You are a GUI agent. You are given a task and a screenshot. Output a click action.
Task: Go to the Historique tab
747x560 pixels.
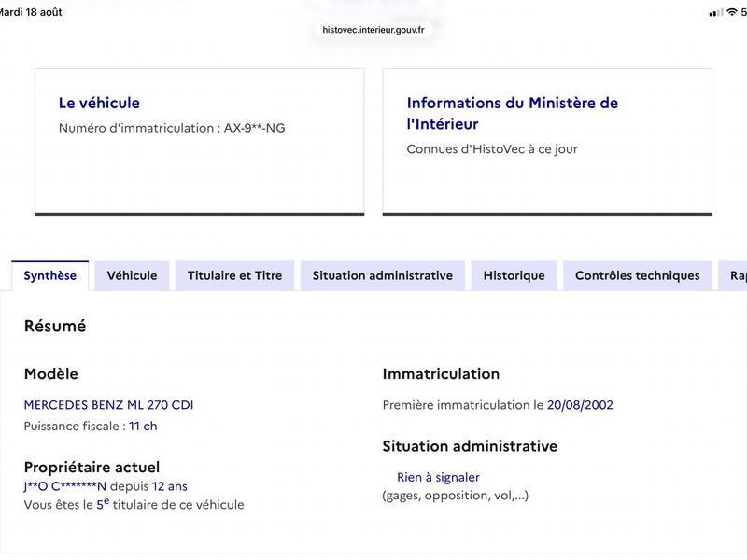pos(514,275)
